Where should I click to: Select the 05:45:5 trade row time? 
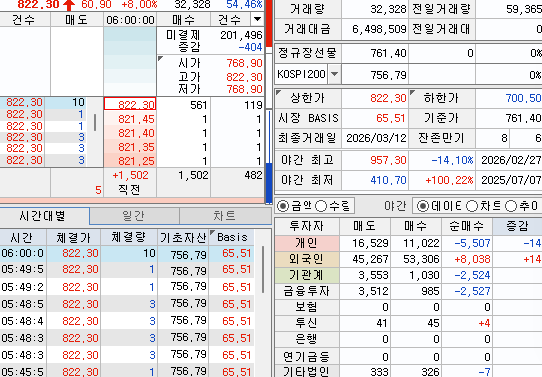click(23, 372)
